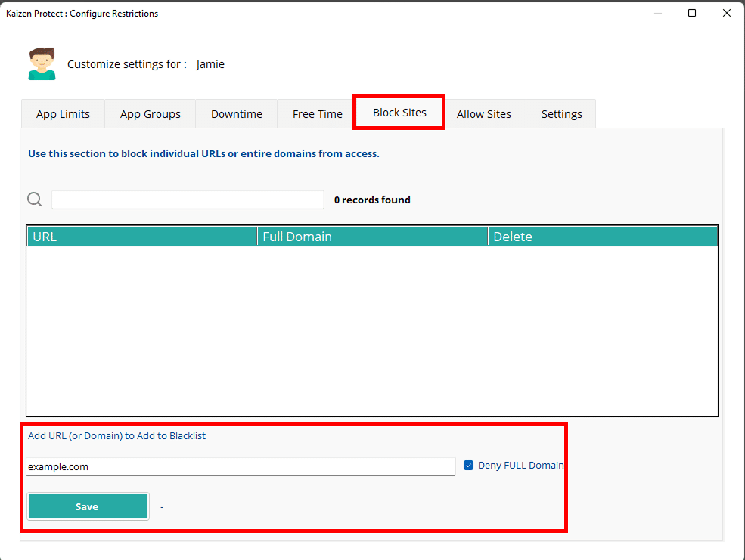The width and height of the screenshot is (745, 560).
Task: Go to the Downtime tab
Action: point(236,114)
